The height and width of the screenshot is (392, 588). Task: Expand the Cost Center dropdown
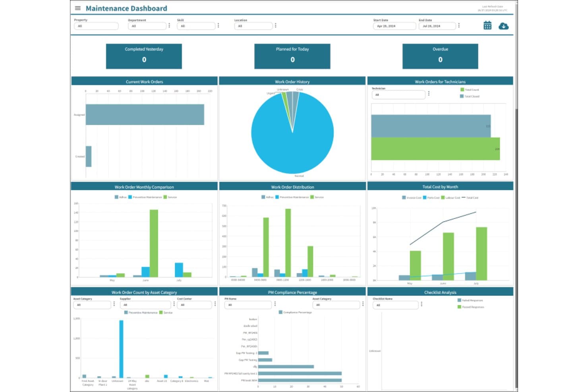(x=195, y=305)
